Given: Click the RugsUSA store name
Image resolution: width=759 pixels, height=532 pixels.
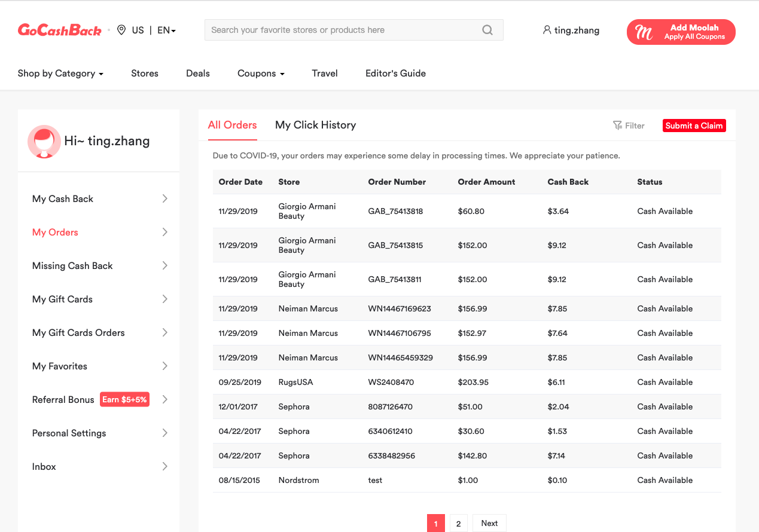Looking at the screenshot, I should (x=295, y=382).
